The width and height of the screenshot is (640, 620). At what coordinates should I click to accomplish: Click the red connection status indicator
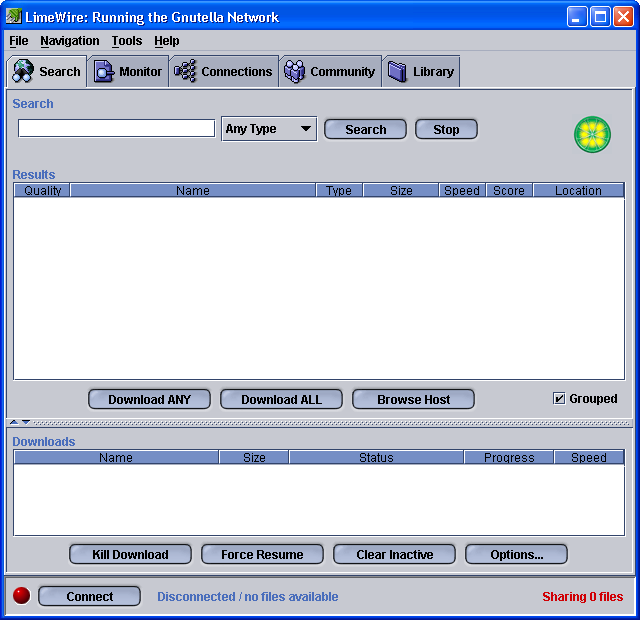pos(21,596)
